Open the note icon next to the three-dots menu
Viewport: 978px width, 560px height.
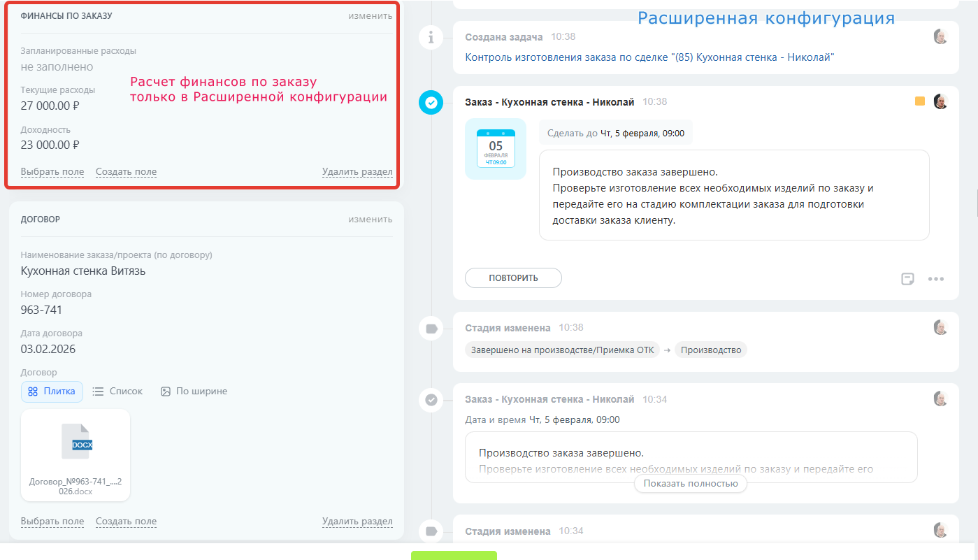(907, 279)
